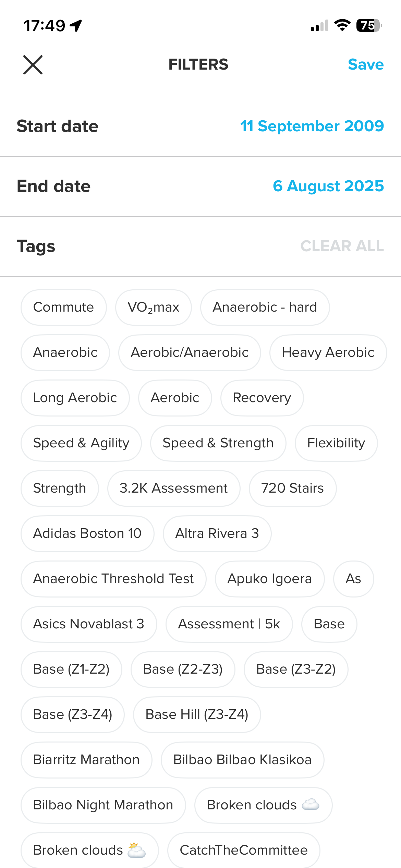Close the Filters screen with X
Screen dimensions: 401x868
33,64
